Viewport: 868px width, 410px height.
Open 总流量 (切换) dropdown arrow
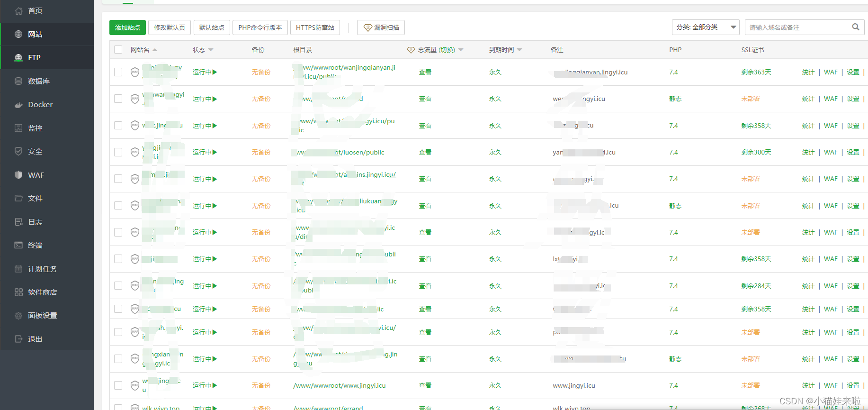click(461, 50)
